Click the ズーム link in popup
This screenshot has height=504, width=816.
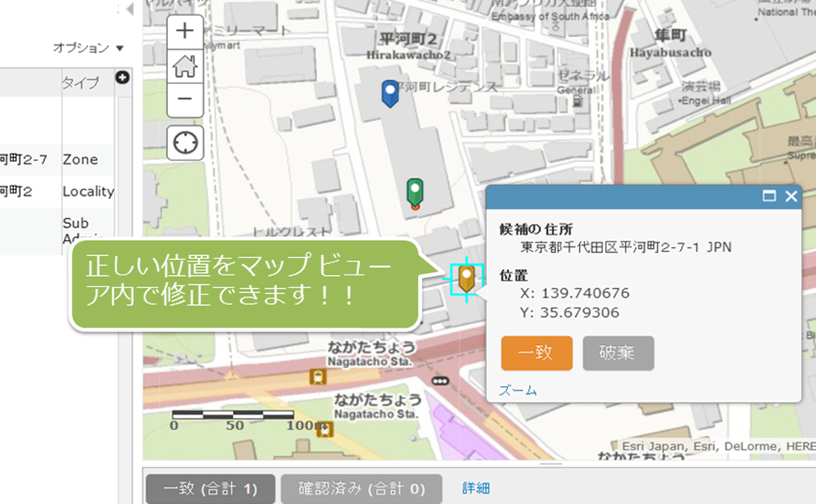[518, 391]
